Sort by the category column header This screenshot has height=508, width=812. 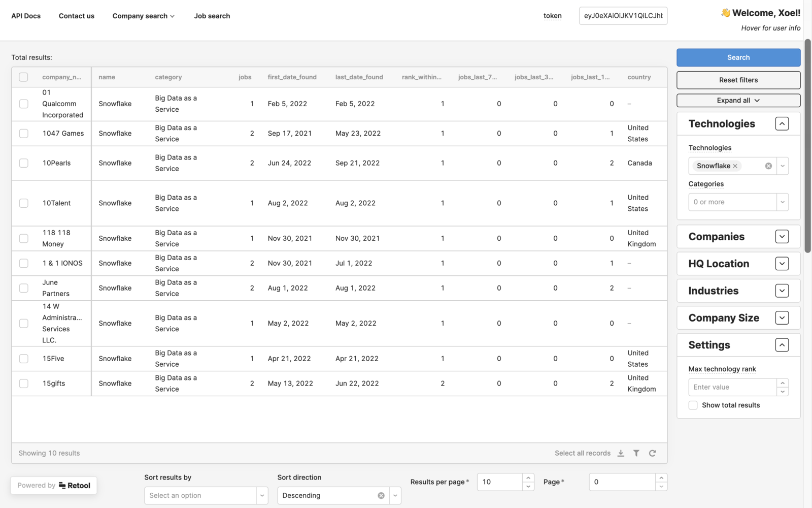click(x=168, y=77)
